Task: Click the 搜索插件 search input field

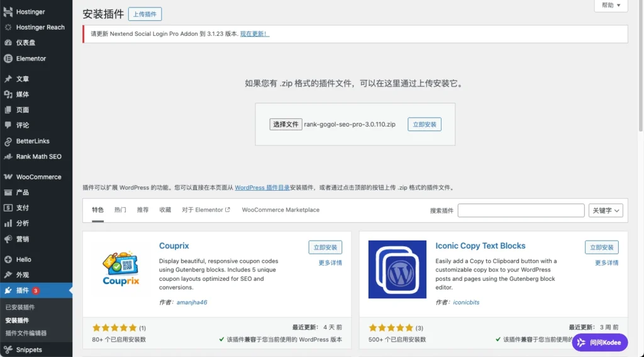Action: [x=521, y=210]
